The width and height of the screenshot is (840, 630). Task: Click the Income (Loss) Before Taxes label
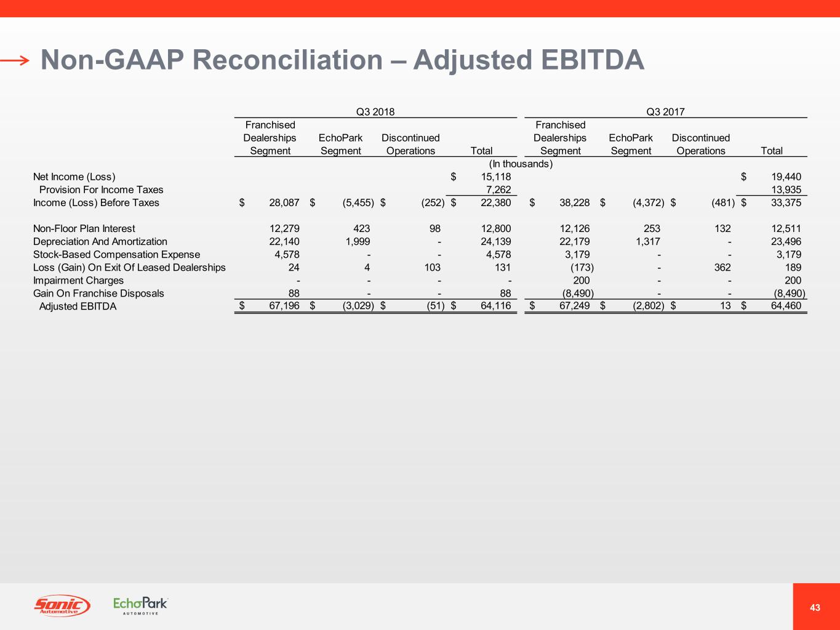pos(96,203)
